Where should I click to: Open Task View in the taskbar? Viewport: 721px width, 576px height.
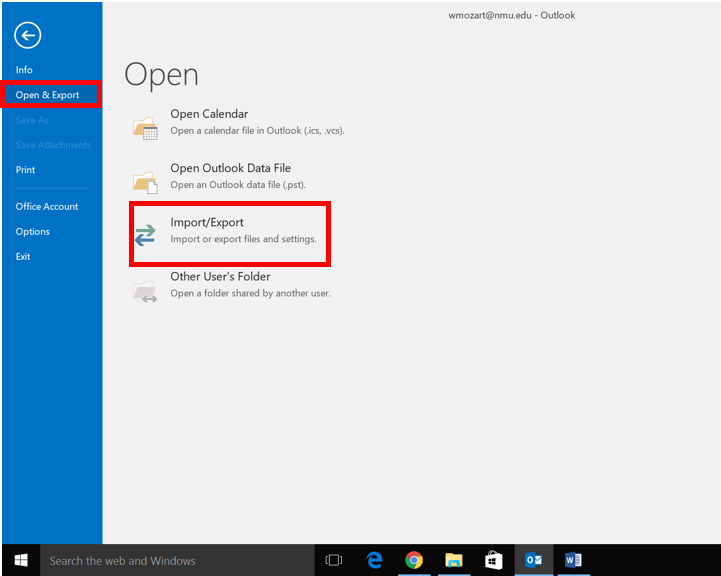(x=334, y=560)
